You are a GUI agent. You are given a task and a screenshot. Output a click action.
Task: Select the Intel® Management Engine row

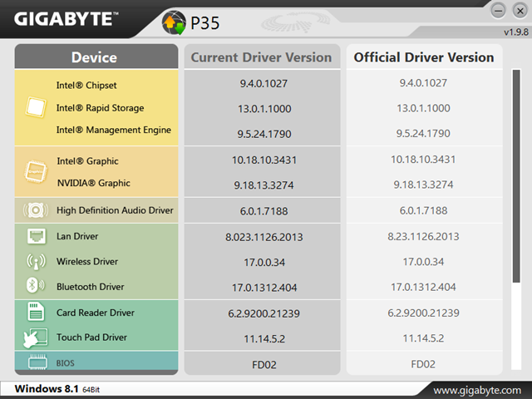click(x=114, y=130)
